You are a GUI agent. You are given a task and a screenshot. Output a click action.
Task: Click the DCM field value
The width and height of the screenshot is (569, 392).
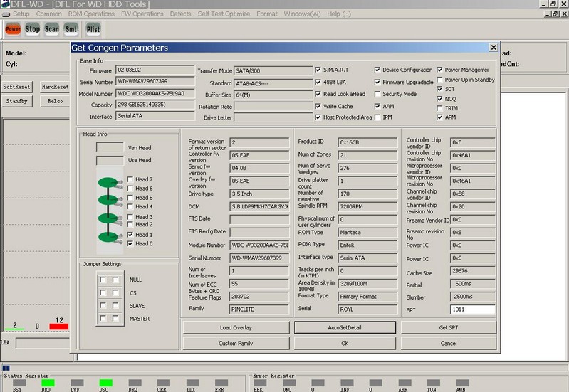(259, 207)
